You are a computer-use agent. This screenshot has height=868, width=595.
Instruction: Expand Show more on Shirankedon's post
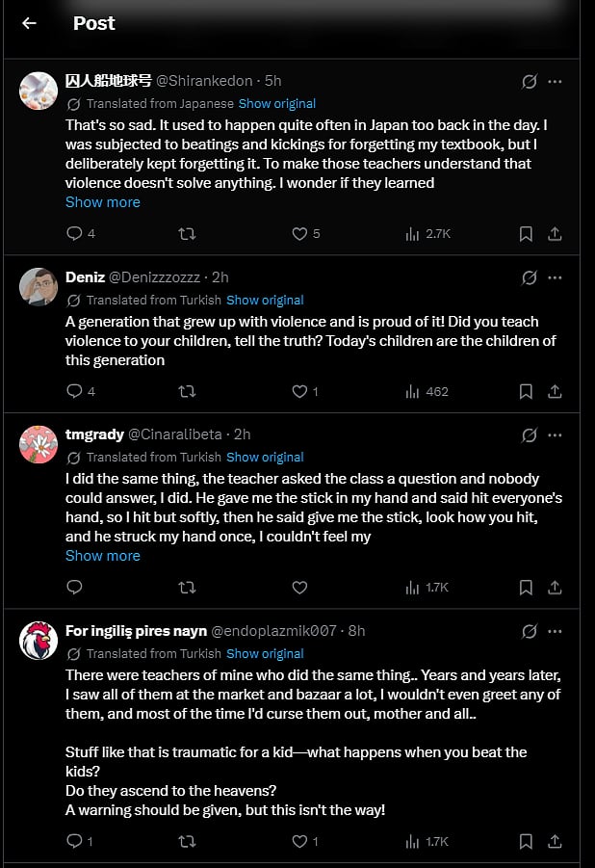click(103, 202)
